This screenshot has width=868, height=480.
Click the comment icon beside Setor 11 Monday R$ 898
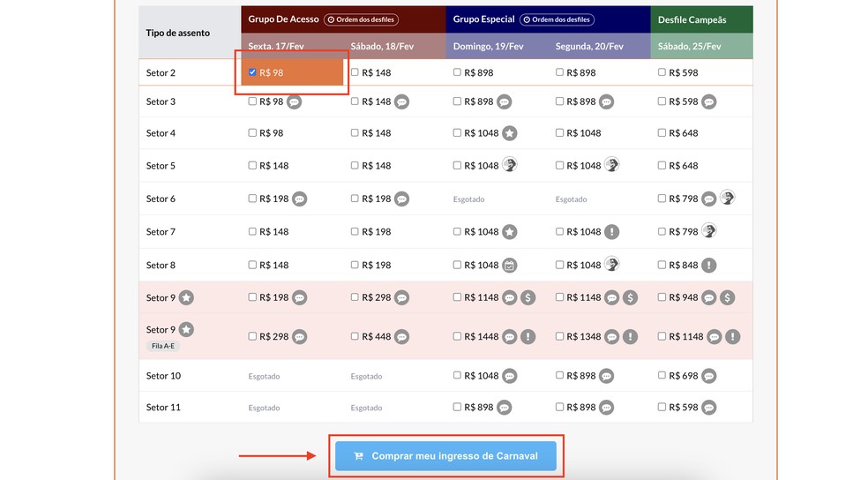click(x=607, y=408)
